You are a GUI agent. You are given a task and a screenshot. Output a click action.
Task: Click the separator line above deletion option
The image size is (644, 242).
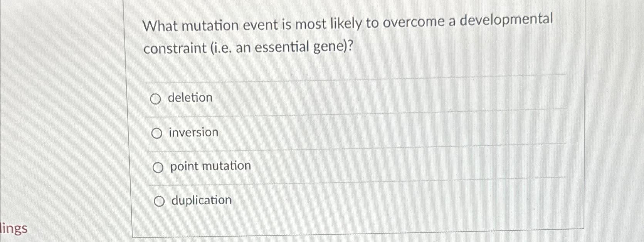(347, 81)
